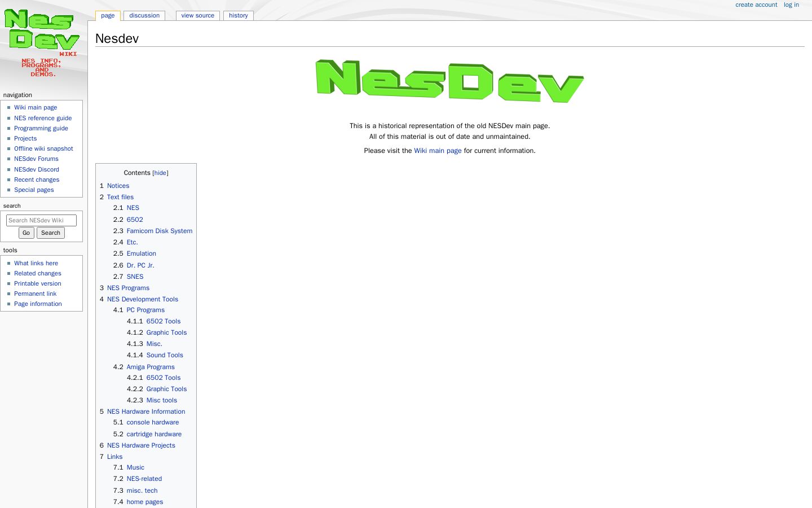
Task: Click the large green NesDev banner image
Action: [449, 81]
